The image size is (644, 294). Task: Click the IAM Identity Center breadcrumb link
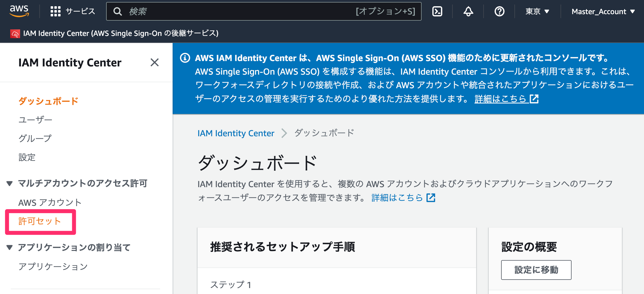click(236, 133)
